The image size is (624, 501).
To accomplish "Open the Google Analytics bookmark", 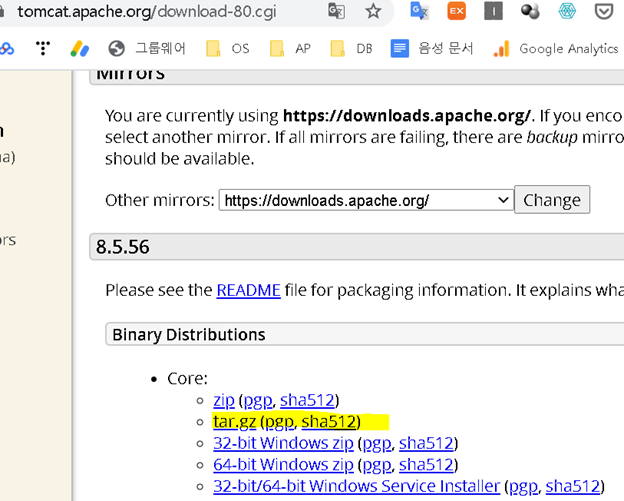I will [x=556, y=49].
